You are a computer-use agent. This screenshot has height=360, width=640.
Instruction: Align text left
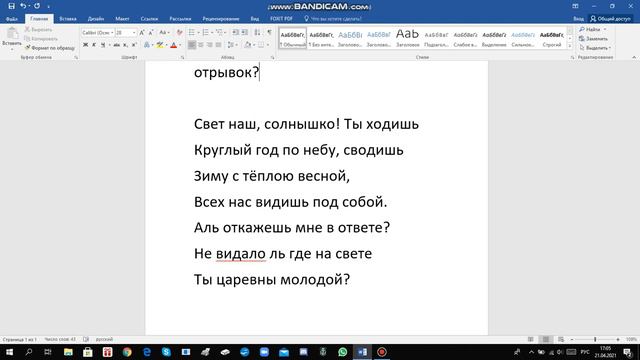click(x=192, y=45)
